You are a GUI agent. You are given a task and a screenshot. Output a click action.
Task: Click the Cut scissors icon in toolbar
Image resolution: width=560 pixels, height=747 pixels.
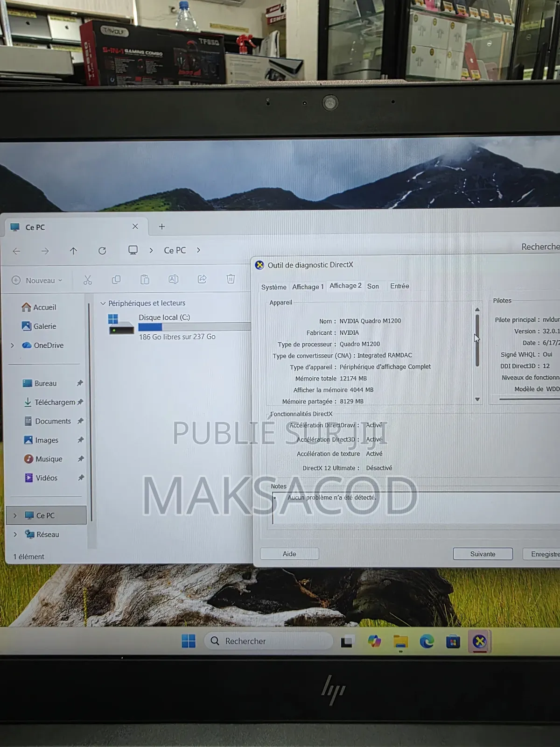pos(88,280)
